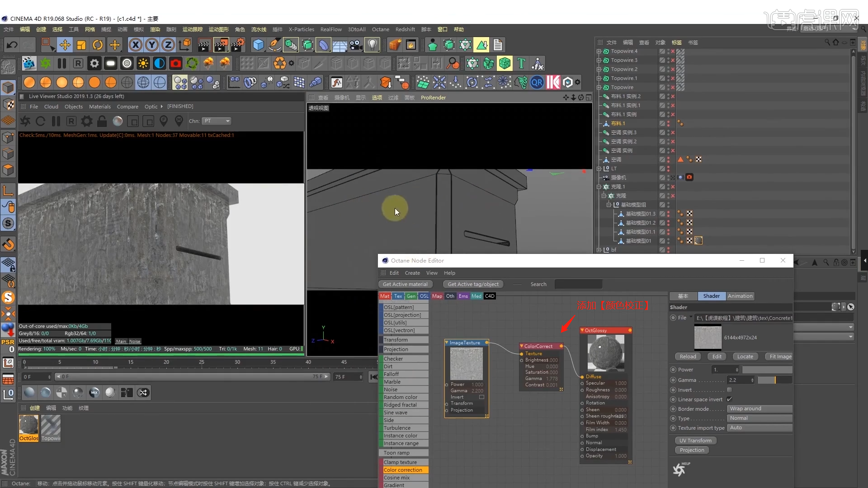The image size is (868, 488).
Task: Click the timeline frame scrub bar
Action: click(x=192, y=377)
